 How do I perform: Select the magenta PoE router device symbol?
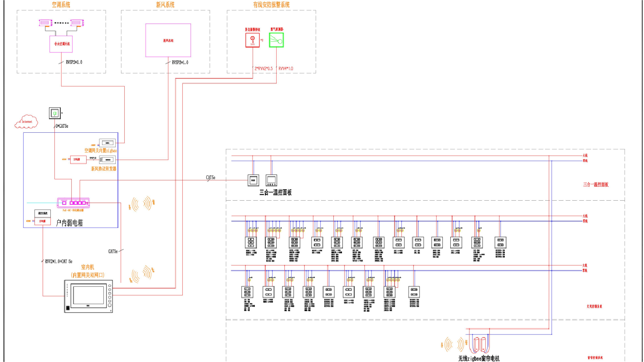pos(74,202)
